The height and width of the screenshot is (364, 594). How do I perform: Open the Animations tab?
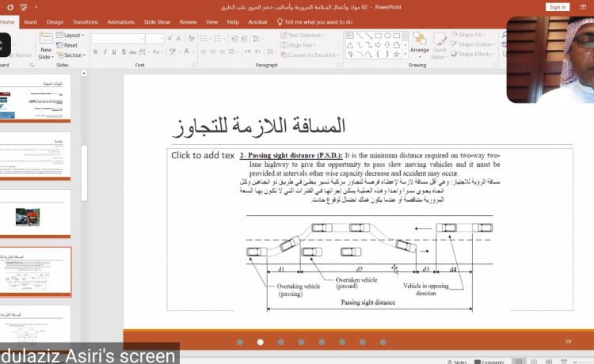pos(121,22)
